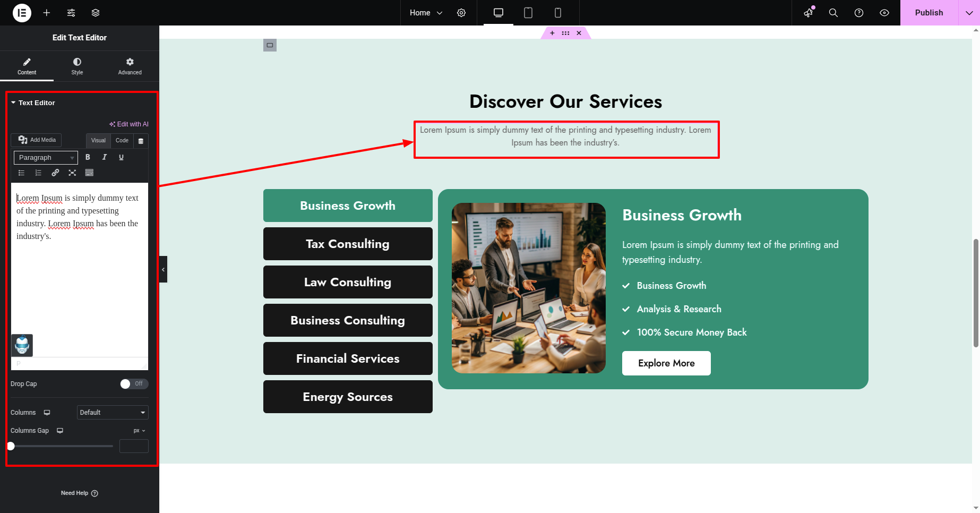Click the section drag handle dots
The image size is (980, 513).
[565, 33]
